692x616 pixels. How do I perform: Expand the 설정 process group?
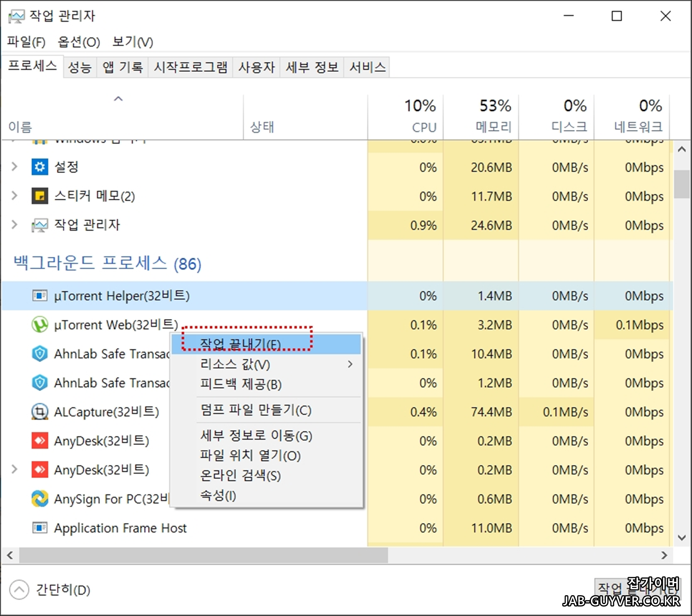click(x=15, y=167)
